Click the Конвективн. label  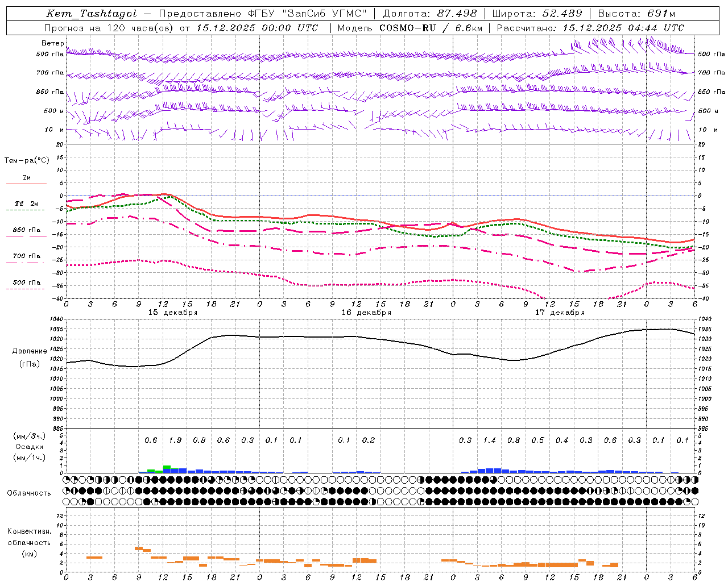point(29,531)
